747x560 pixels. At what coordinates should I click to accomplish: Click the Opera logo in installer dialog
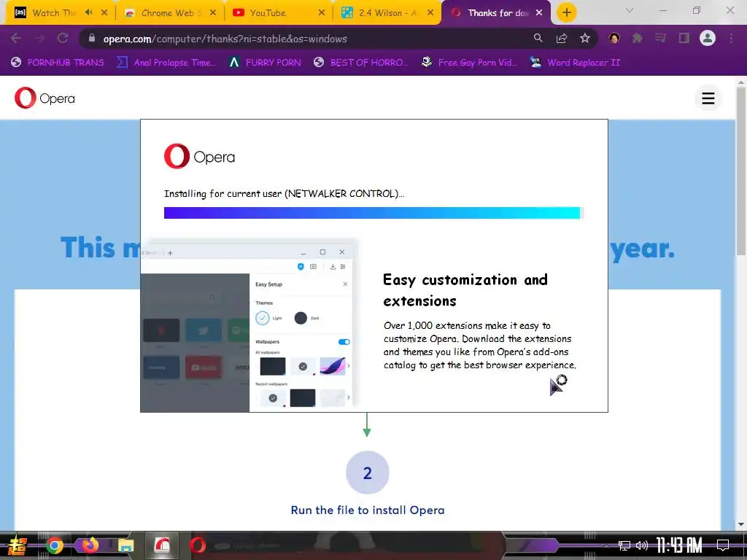pyautogui.click(x=200, y=156)
